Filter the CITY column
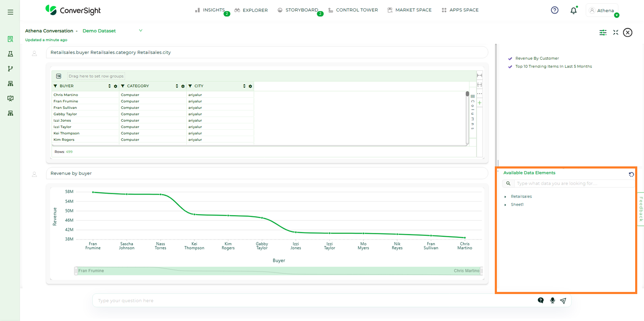The width and height of the screenshot is (644, 321). tap(190, 86)
